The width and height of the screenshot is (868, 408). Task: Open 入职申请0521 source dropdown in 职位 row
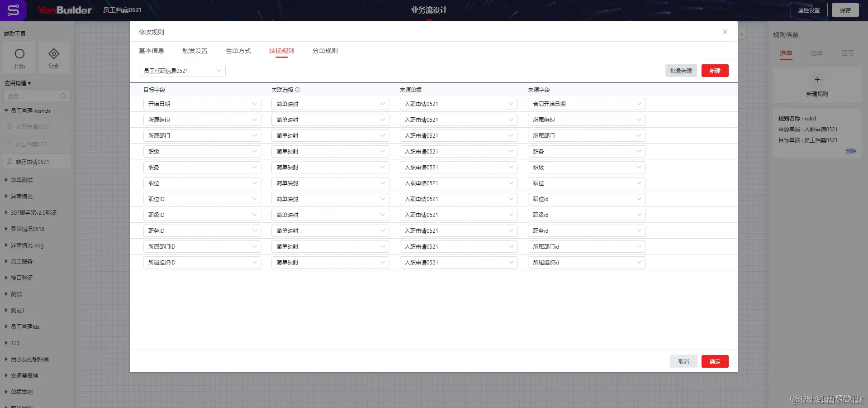point(458,183)
